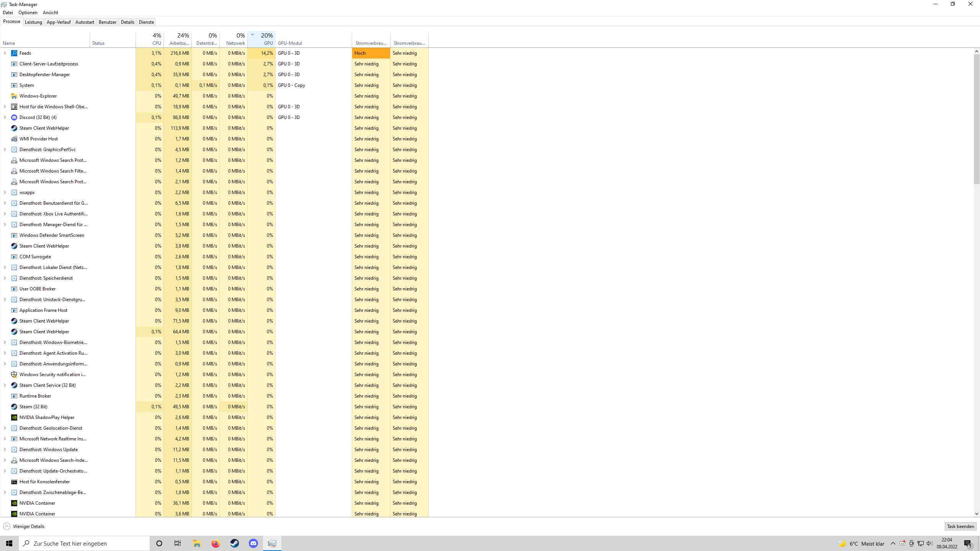
Task: Expand the Discord (32 Bit) process group
Action: pos(5,117)
